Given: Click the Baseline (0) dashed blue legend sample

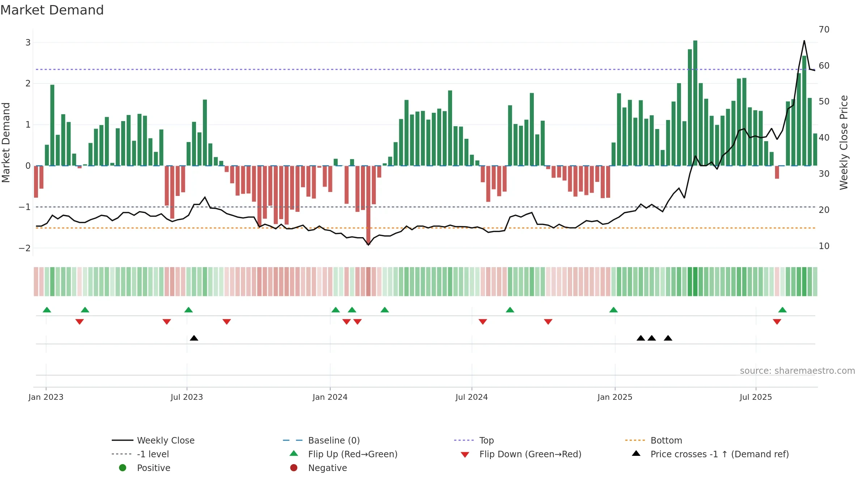Looking at the screenshot, I should (x=293, y=440).
